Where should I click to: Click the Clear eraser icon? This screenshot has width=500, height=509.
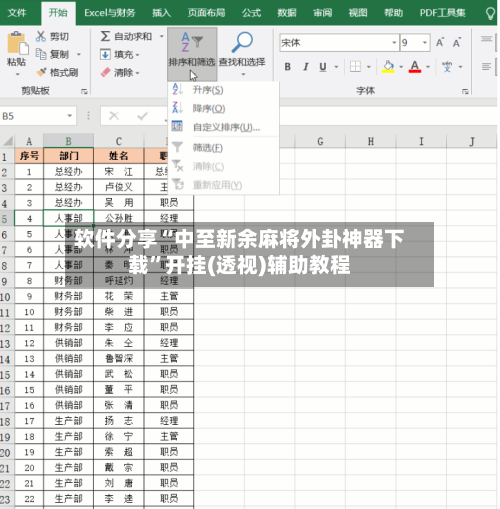coord(105,72)
